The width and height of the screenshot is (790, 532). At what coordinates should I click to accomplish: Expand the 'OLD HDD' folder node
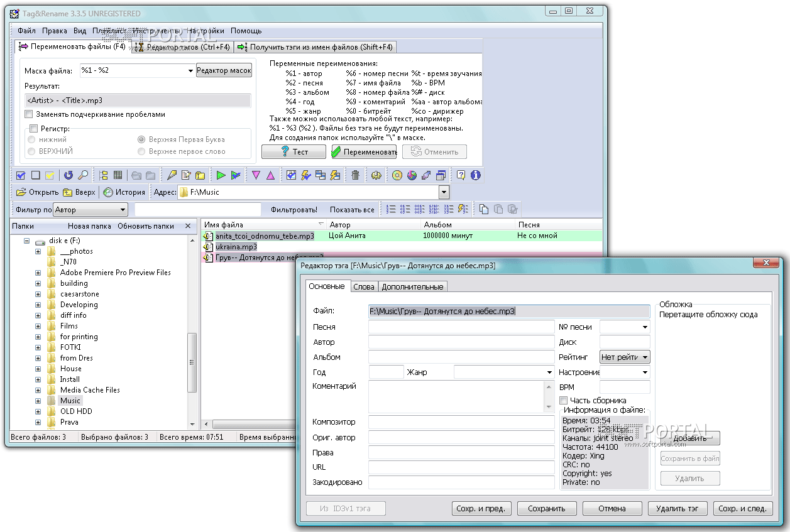coord(38,411)
